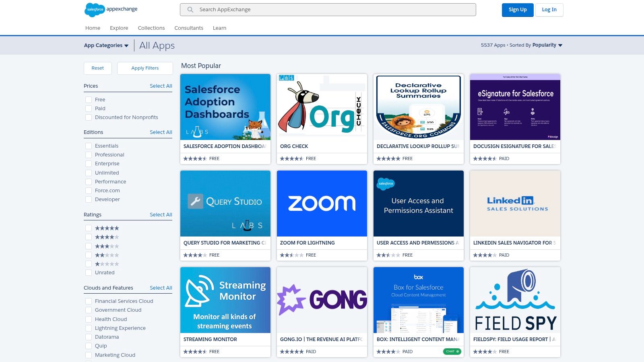Open the Consultants menu item
Screen dimensions: 644x362
coord(189,28)
